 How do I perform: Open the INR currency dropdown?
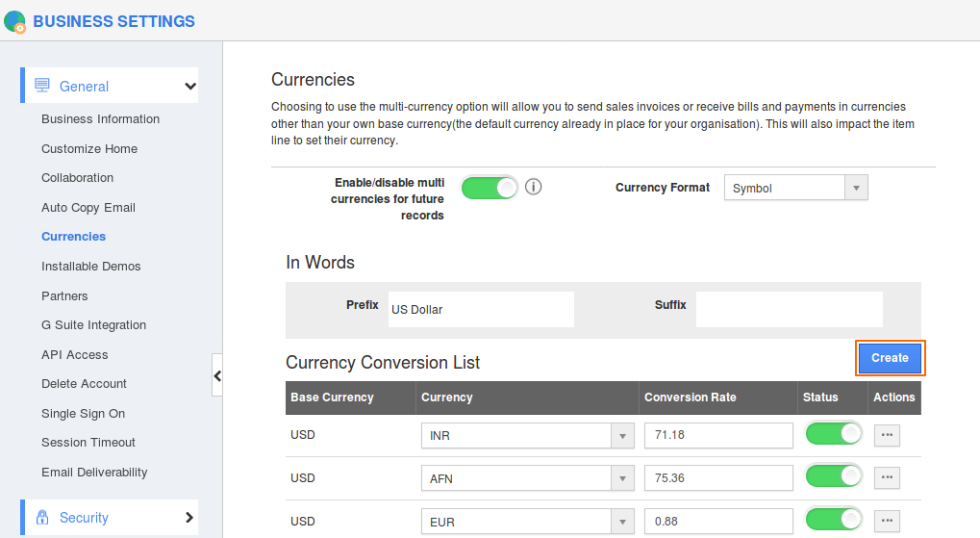coord(528,436)
